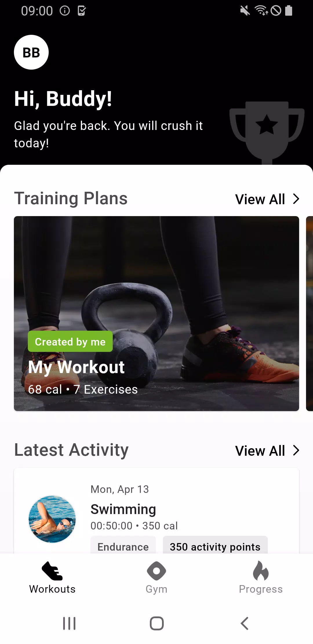Tap the Android home button
The height and width of the screenshot is (644, 313).
point(157,623)
